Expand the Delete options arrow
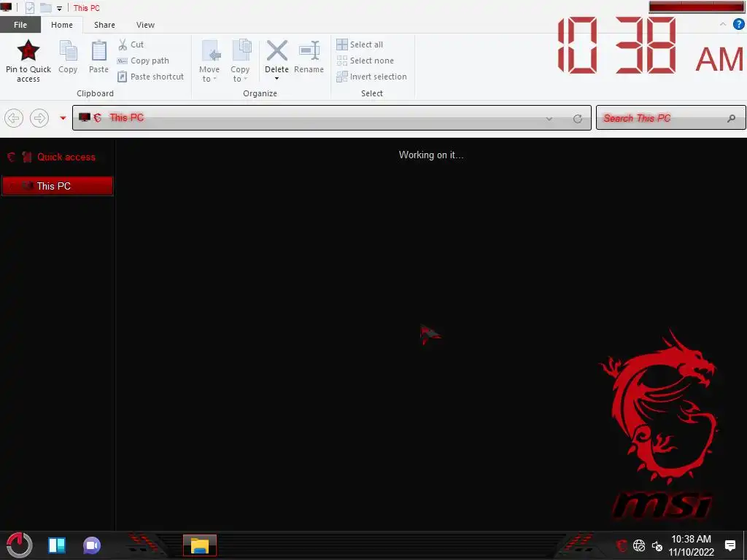747x560 pixels. 276,79
